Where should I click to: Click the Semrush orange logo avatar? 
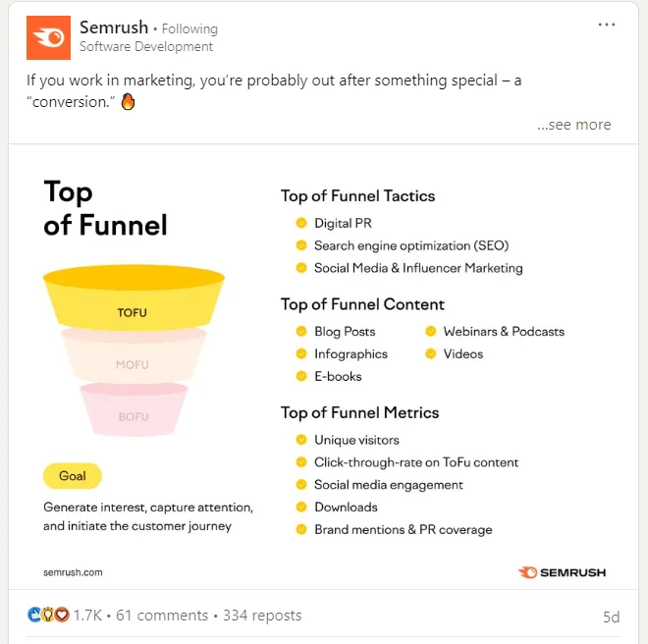(x=48, y=37)
